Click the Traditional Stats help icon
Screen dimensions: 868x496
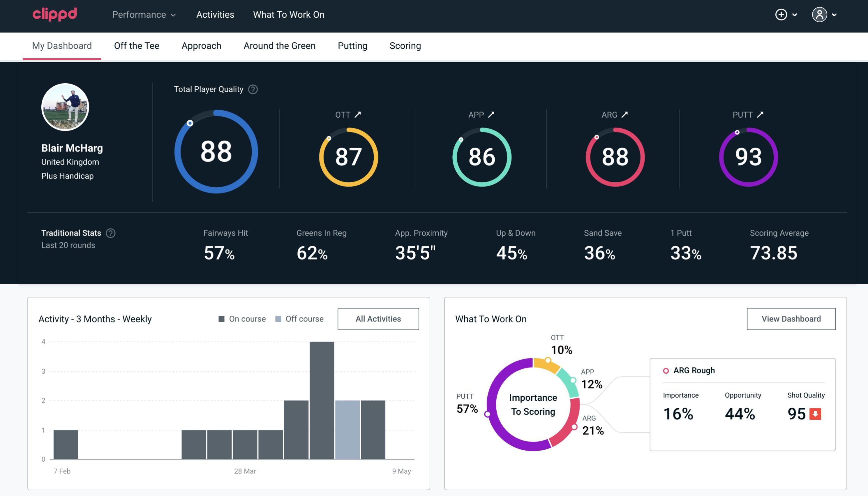[110, 233]
